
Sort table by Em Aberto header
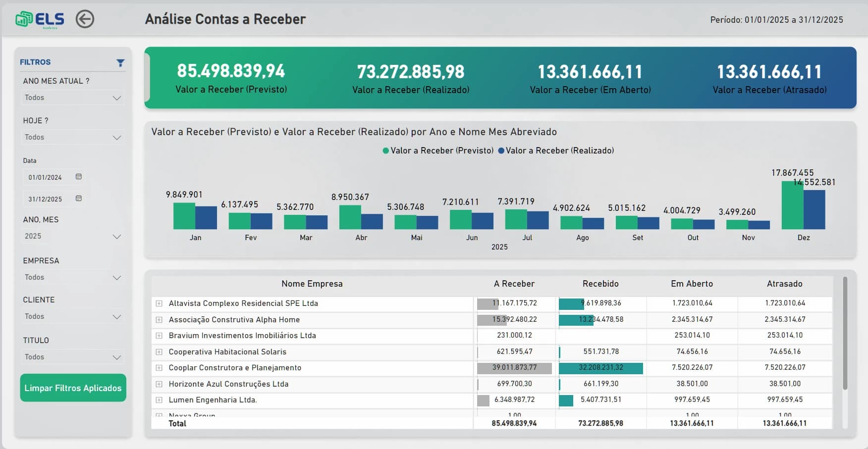click(692, 284)
